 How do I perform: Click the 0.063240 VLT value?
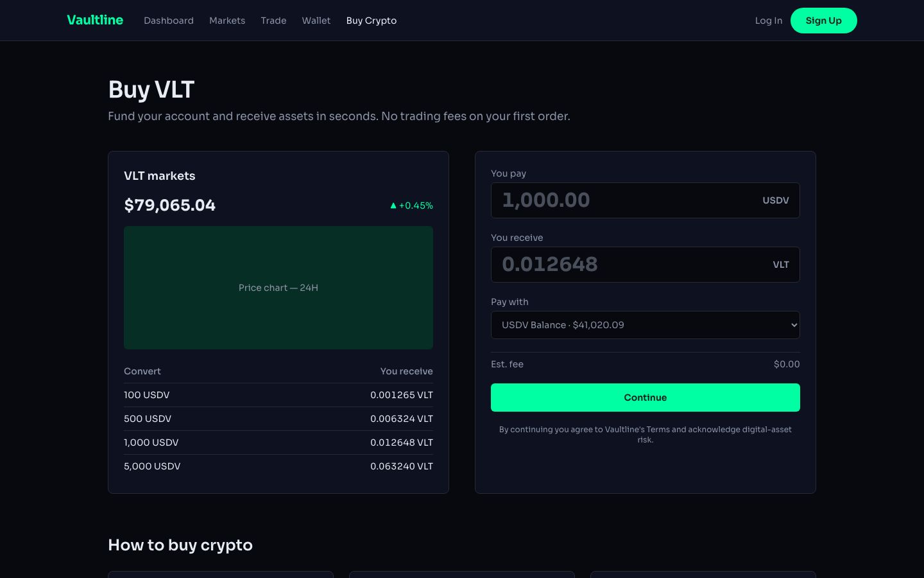click(x=402, y=466)
